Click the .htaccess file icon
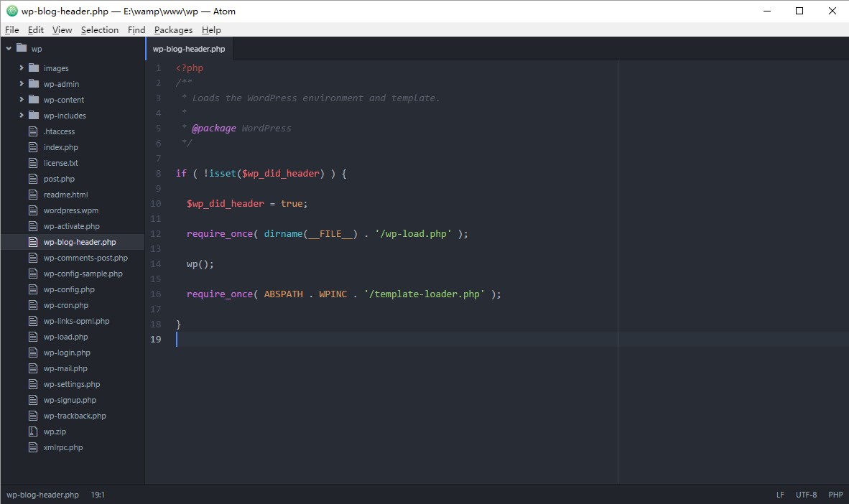 coord(32,131)
